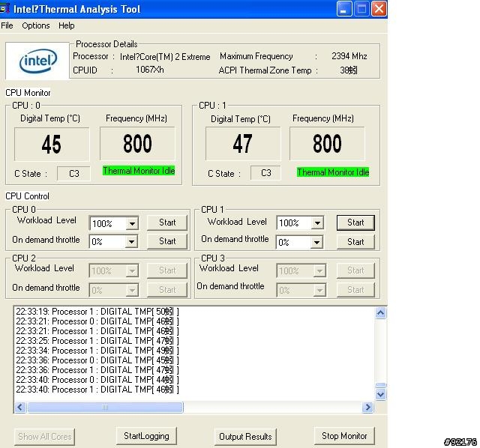
Task: Start CPU 0 on demand throttle
Action: coord(167,241)
